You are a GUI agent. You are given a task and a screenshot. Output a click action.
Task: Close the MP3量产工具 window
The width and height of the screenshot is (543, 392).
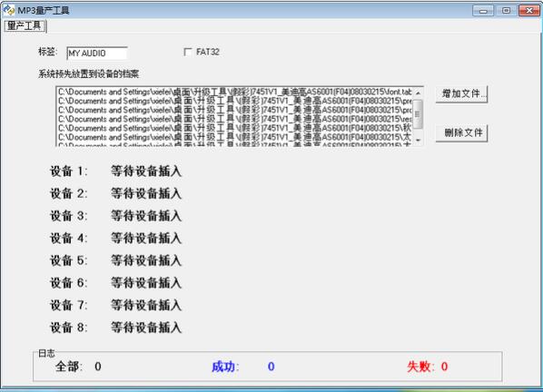[529, 11]
